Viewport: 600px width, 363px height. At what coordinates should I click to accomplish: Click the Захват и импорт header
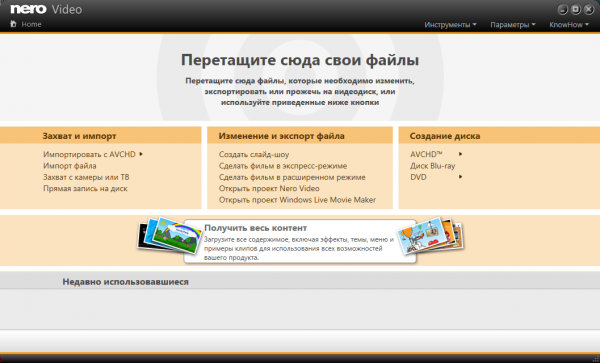(x=79, y=136)
